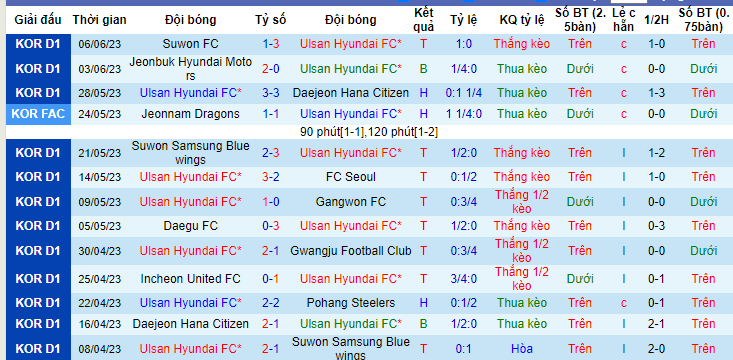Open the Jeonnam Dragons team link
This screenshot has width=733, height=360.
190,114
